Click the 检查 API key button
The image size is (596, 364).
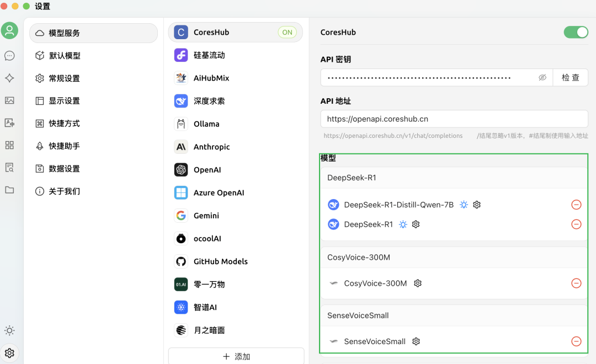(x=570, y=78)
